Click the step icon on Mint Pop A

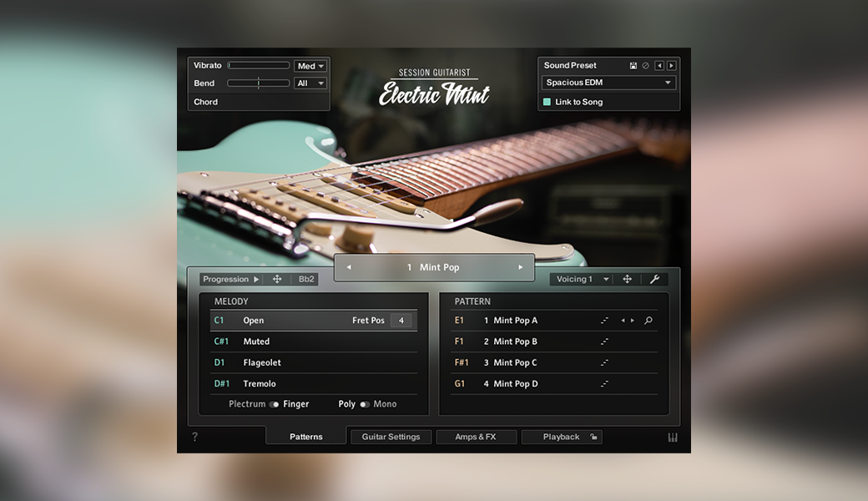click(x=604, y=321)
